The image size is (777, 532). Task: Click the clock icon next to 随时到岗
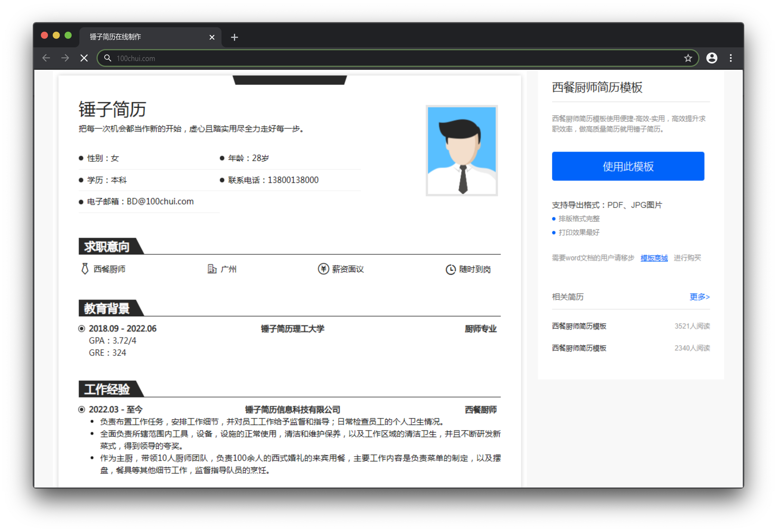coord(450,269)
